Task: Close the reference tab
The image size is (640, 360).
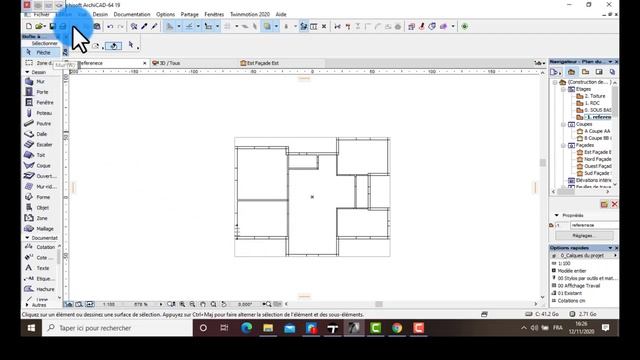Action: [x=144, y=63]
